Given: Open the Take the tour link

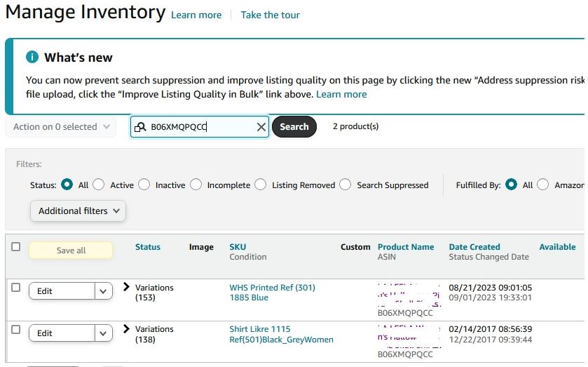Looking at the screenshot, I should [x=270, y=15].
